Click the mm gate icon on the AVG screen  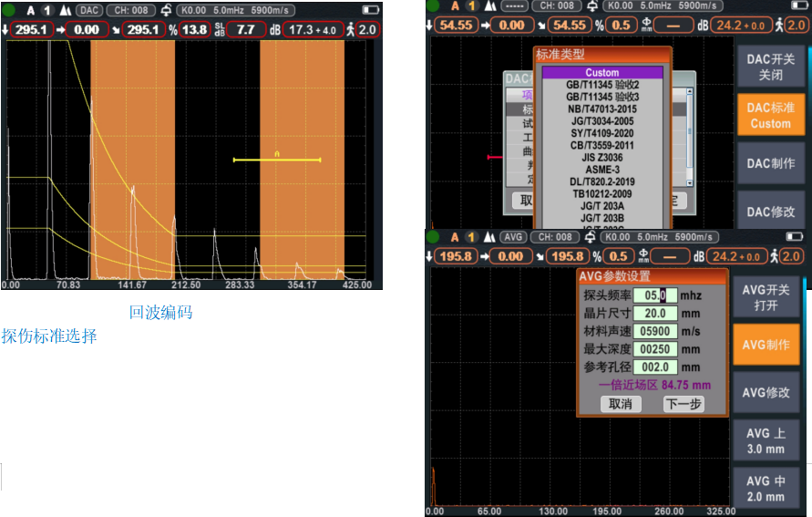[643, 256]
